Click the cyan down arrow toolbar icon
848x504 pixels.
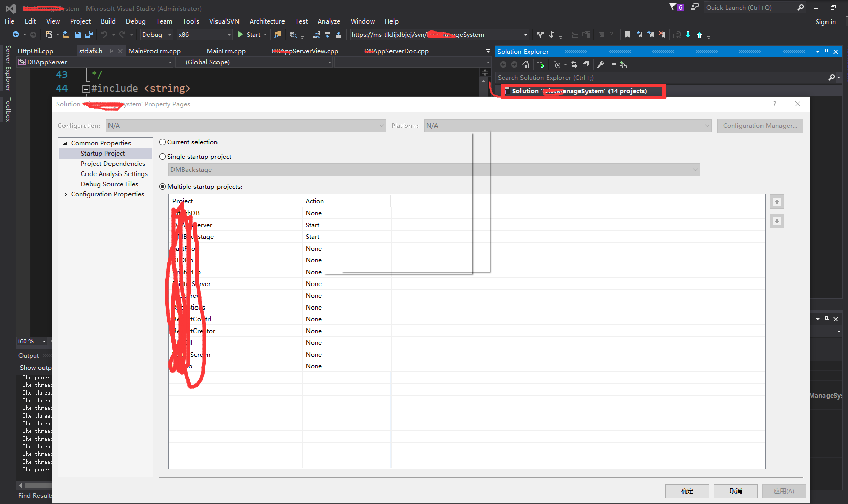pos(688,35)
